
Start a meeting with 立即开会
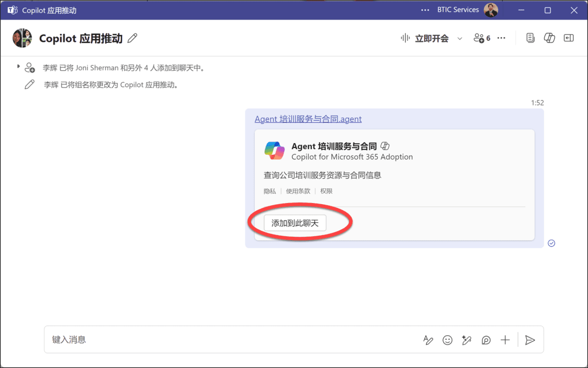(425, 38)
